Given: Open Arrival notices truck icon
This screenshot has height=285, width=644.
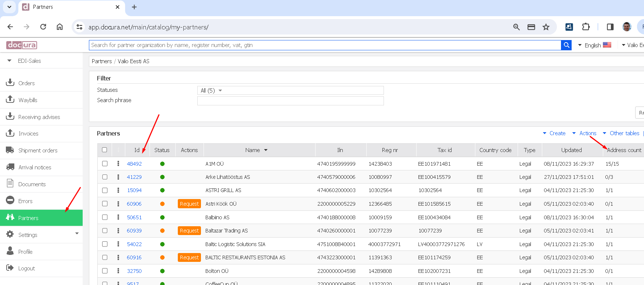Looking at the screenshot, I should [10, 167].
